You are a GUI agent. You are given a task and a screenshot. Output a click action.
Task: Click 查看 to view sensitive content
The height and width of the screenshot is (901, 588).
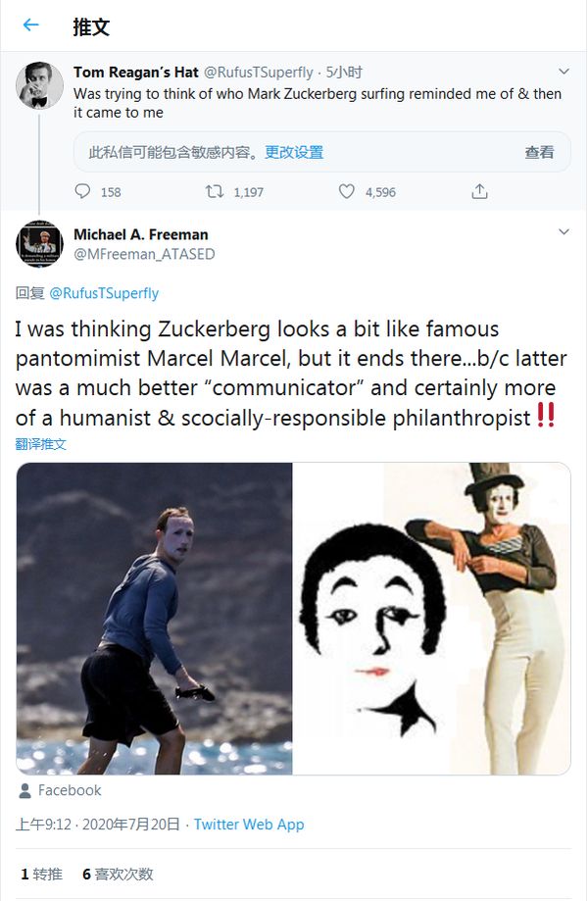point(539,152)
